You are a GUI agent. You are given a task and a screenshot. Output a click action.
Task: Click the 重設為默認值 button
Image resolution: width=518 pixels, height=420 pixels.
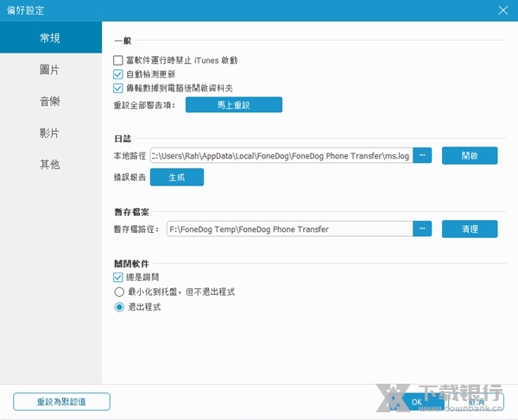point(61,402)
